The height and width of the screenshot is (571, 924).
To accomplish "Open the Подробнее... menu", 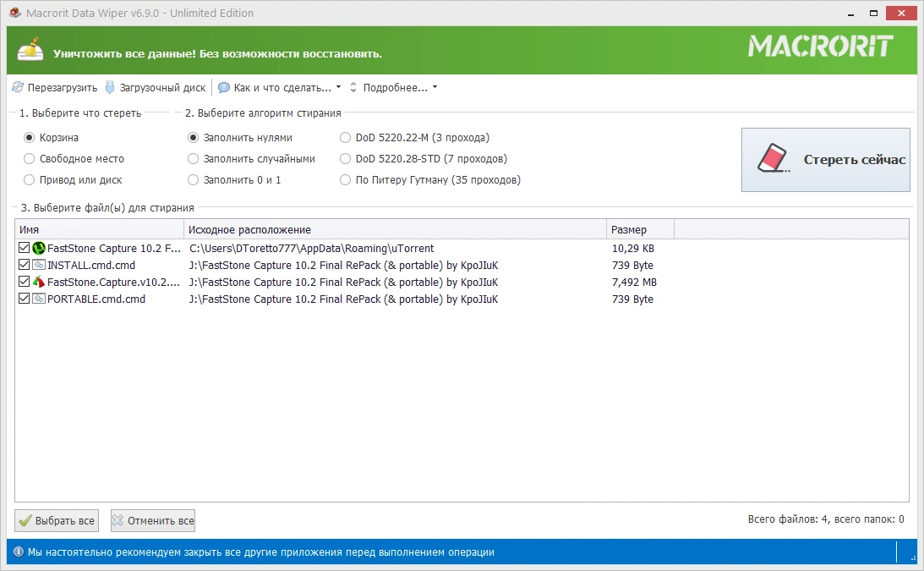I will pos(396,87).
